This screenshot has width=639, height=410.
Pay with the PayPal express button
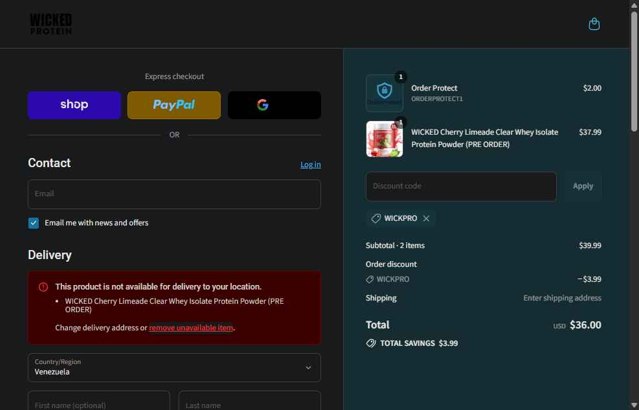pyautogui.click(x=174, y=105)
